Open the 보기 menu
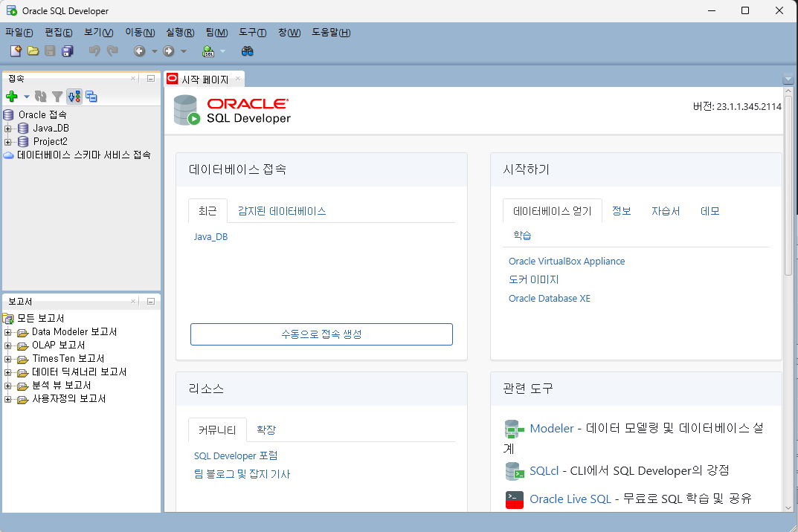 99,33
